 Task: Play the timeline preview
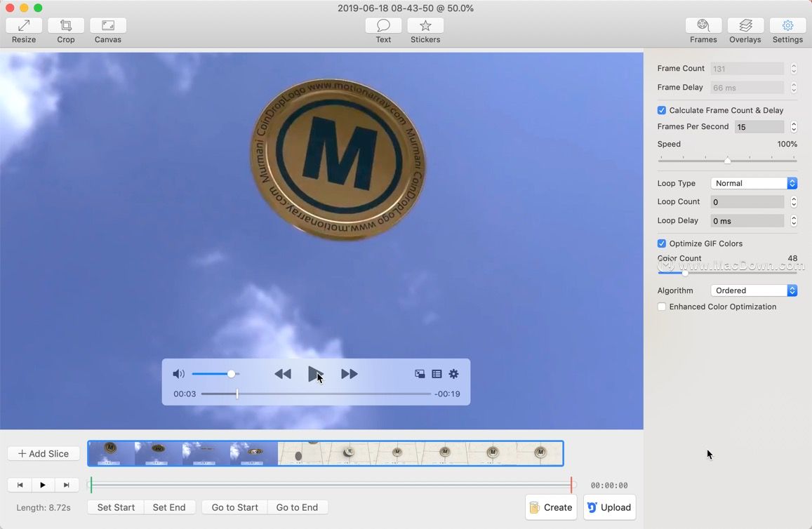coord(43,485)
